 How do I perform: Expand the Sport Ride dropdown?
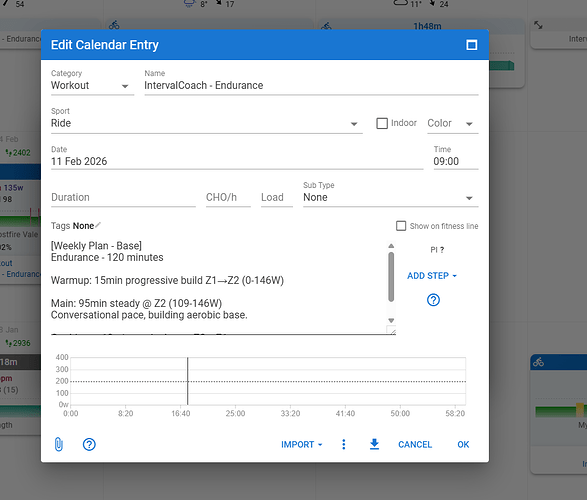click(207, 124)
